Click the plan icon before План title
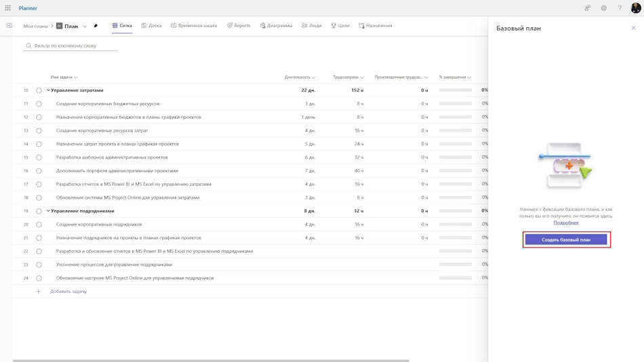Image resolution: width=644 pixels, height=362 pixels. click(59, 26)
